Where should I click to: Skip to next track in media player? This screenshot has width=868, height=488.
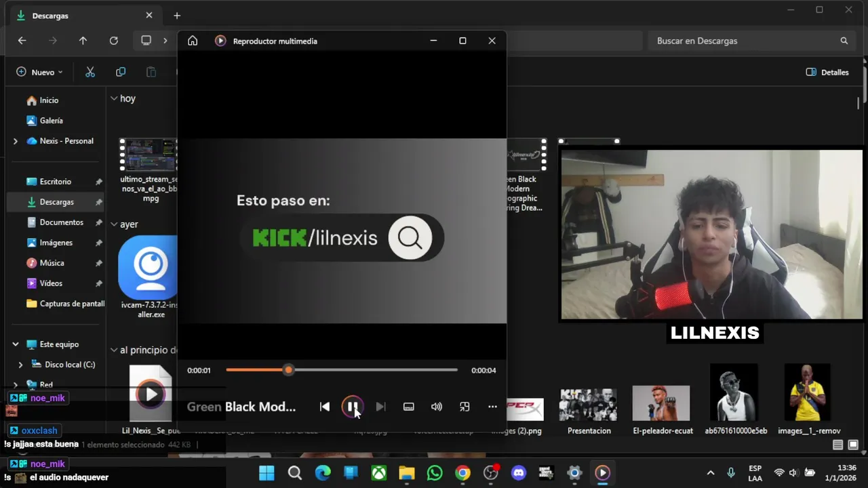pyautogui.click(x=380, y=407)
